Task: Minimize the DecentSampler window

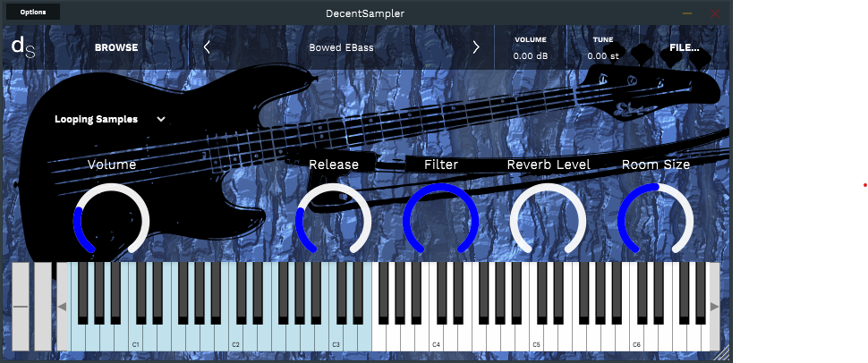Action: (x=687, y=13)
